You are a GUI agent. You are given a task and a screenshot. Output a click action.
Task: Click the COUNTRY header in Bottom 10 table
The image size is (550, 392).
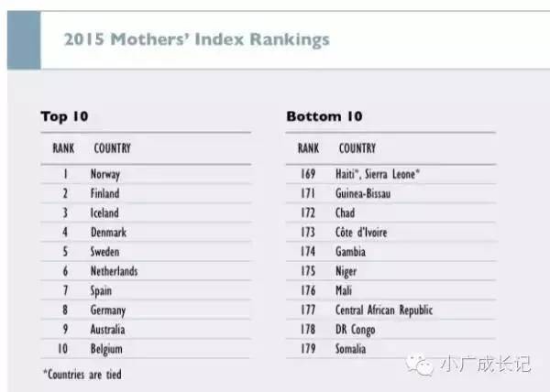coord(357,147)
